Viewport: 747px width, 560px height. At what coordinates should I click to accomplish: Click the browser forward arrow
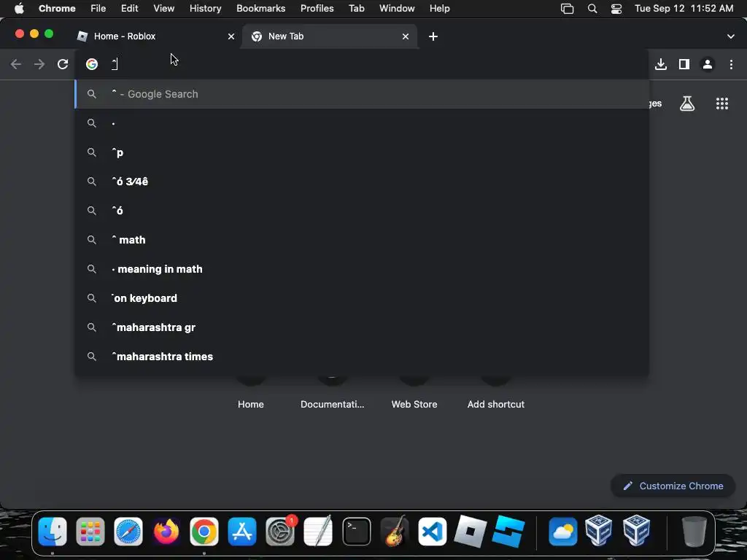pyautogui.click(x=39, y=64)
